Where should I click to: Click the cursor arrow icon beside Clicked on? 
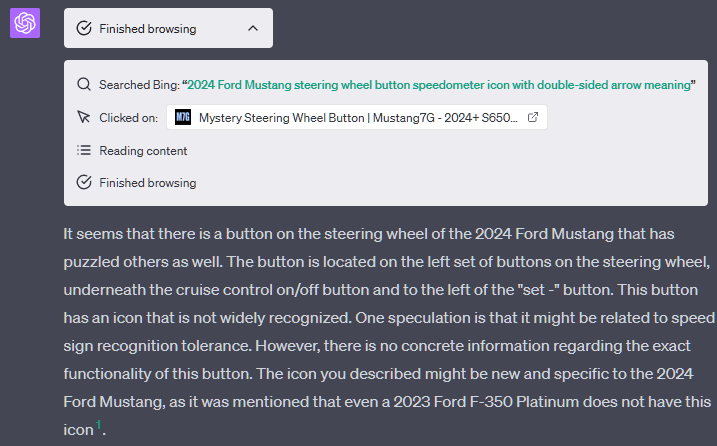(84, 117)
